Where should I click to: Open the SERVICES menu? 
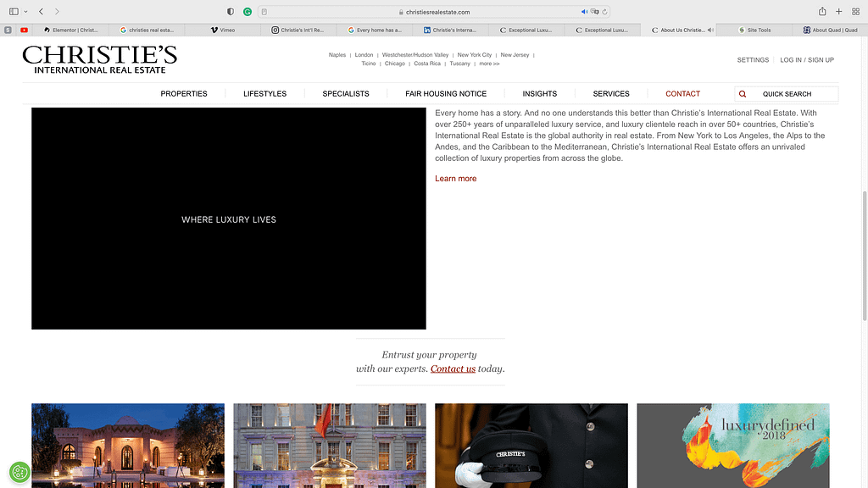point(611,94)
